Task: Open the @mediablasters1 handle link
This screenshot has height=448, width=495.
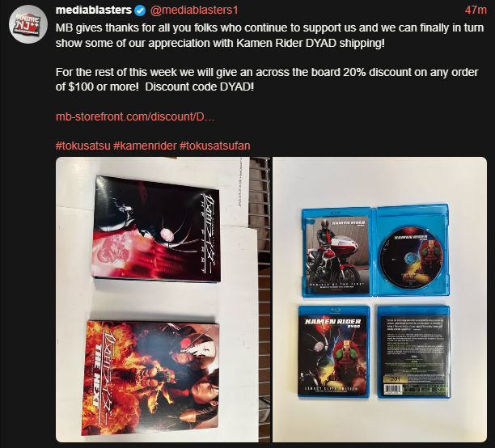Action: click(x=194, y=10)
